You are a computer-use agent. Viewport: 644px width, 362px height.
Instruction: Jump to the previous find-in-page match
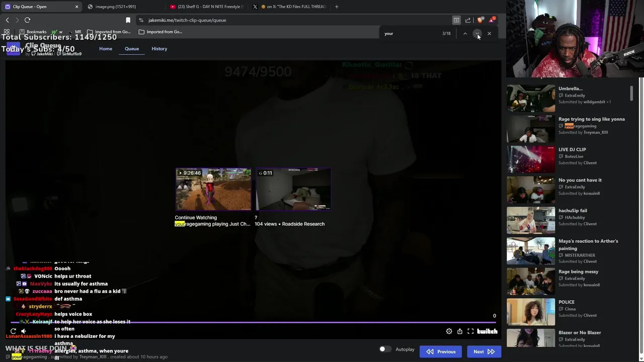[x=465, y=34]
